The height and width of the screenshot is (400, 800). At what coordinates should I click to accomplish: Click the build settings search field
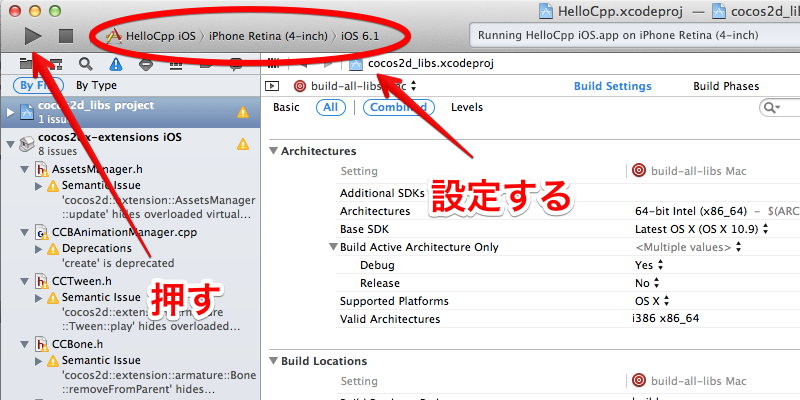(780, 108)
